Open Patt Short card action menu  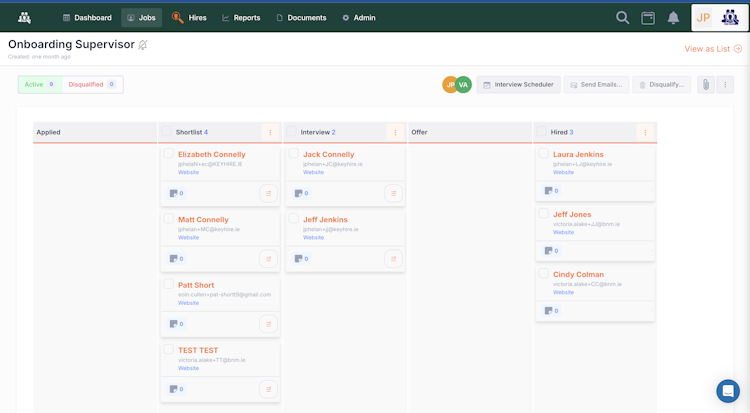(x=268, y=324)
